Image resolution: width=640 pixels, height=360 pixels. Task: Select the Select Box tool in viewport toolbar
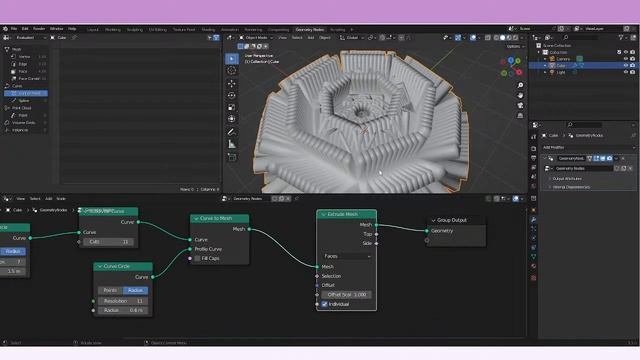pyautogui.click(x=232, y=59)
